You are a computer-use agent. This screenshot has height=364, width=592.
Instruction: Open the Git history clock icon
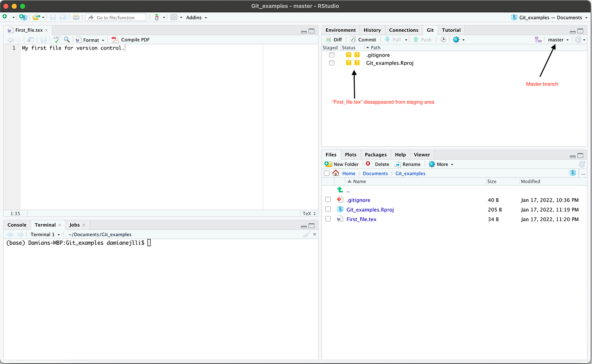point(443,40)
